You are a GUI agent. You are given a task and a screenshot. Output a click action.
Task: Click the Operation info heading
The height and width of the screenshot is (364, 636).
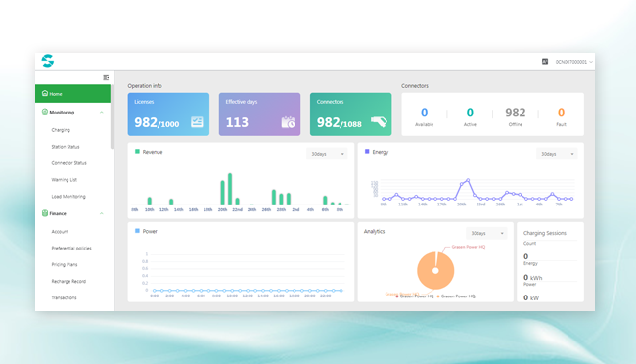[145, 86]
